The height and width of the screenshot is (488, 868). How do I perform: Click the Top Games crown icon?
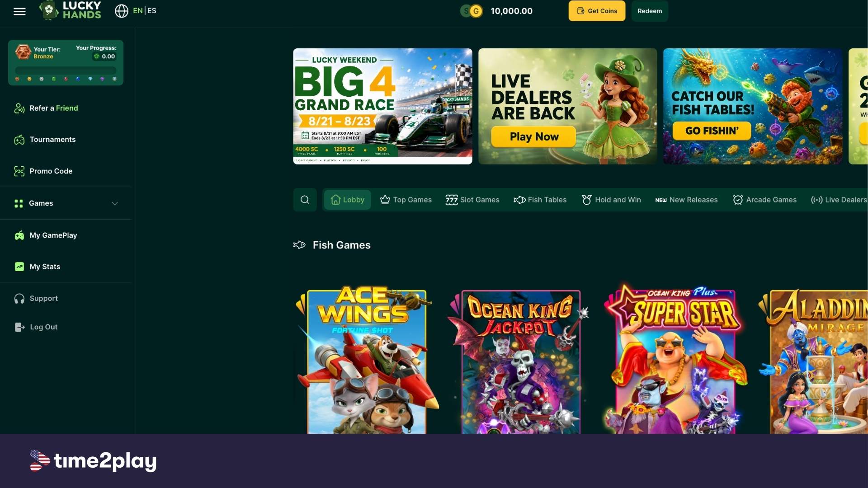(385, 200)
